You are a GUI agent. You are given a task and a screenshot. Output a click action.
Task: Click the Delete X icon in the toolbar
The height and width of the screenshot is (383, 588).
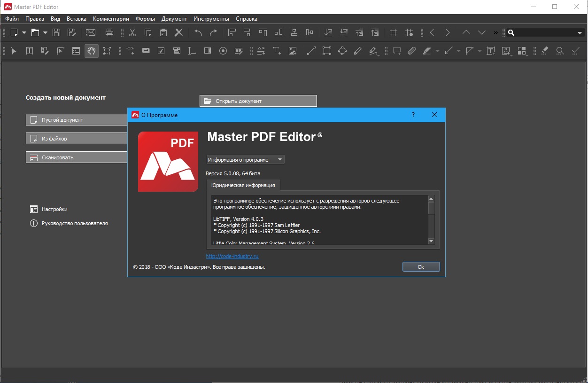pyautogui.click(x=179, y=32)
